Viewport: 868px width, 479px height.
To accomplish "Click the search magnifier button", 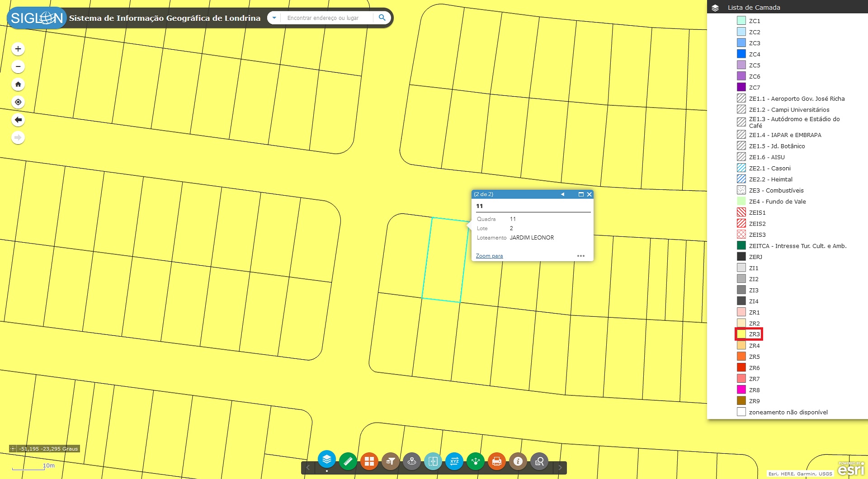I will pos(382,18).
